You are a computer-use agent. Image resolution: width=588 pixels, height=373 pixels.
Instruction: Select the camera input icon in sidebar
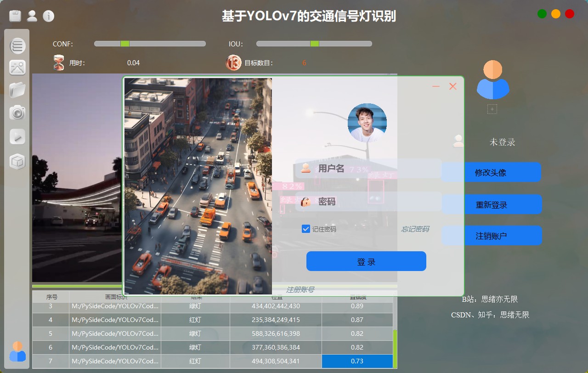17,112
